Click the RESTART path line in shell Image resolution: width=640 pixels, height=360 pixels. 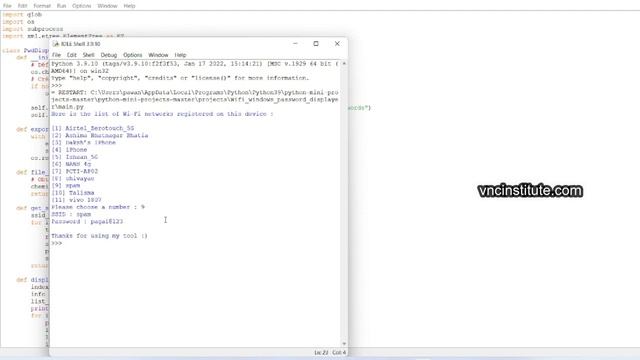[195, 100]
